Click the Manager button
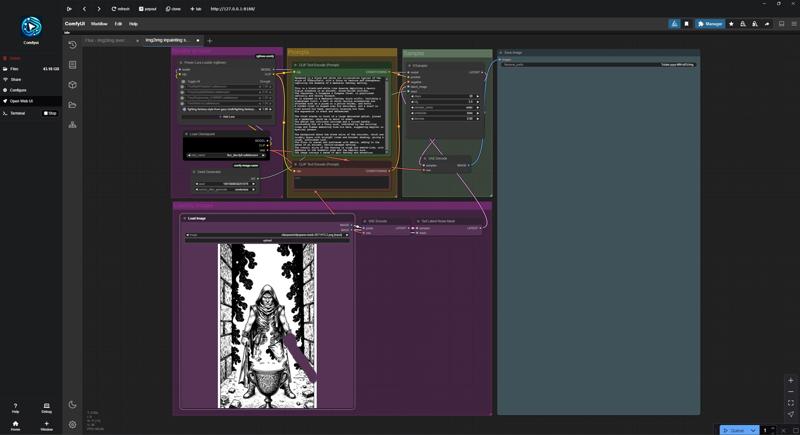 click(x=710, y=24)
